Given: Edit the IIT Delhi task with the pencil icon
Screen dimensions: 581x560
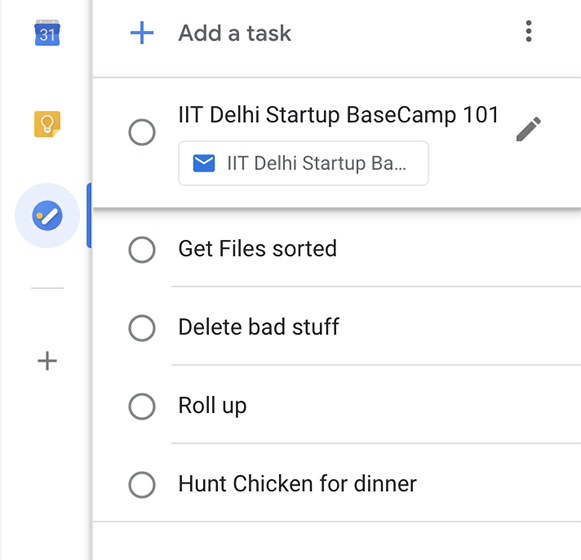Looking at the screenshot, I should click(529, 129).
